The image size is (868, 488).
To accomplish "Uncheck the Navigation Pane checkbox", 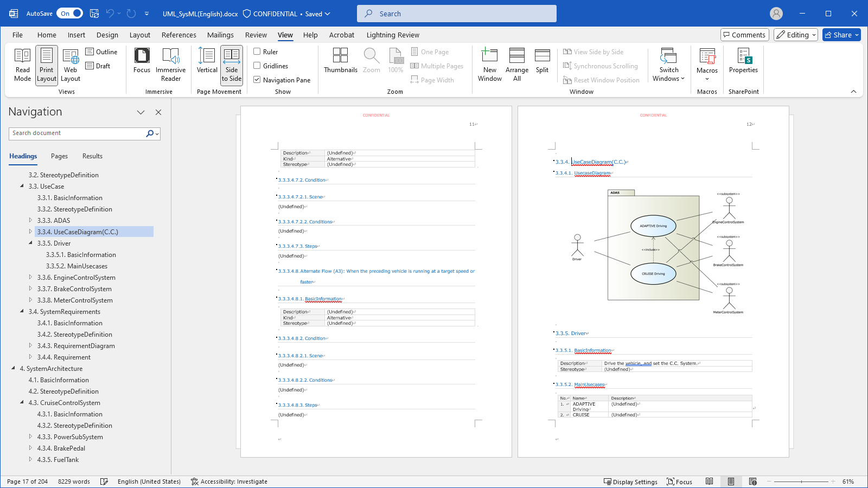I will pos(257,80).
